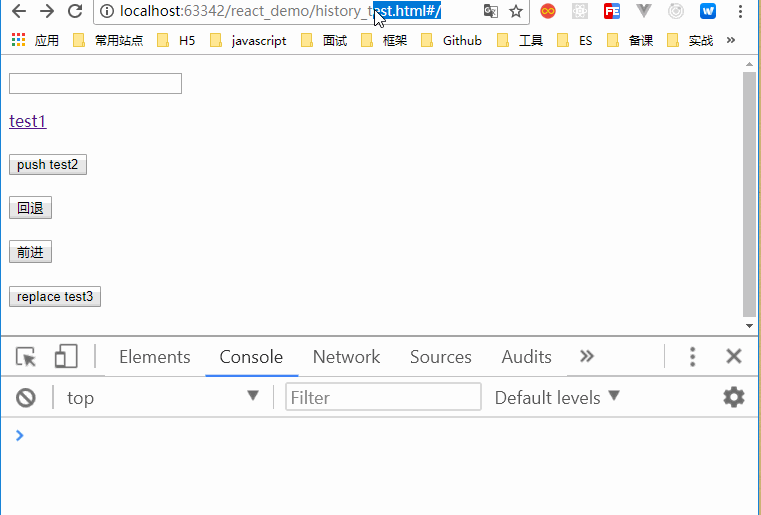This screenshot has width=761, height=515.
Task: Reload the current page
Action: point(75,12)
